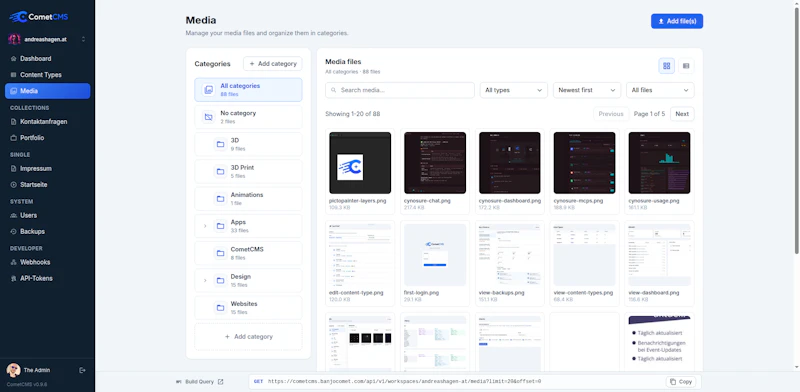The width and height of the screenshot is (800, 392).
Task: Go to Dashboard in the sidebar
Action: pos(47,59)
